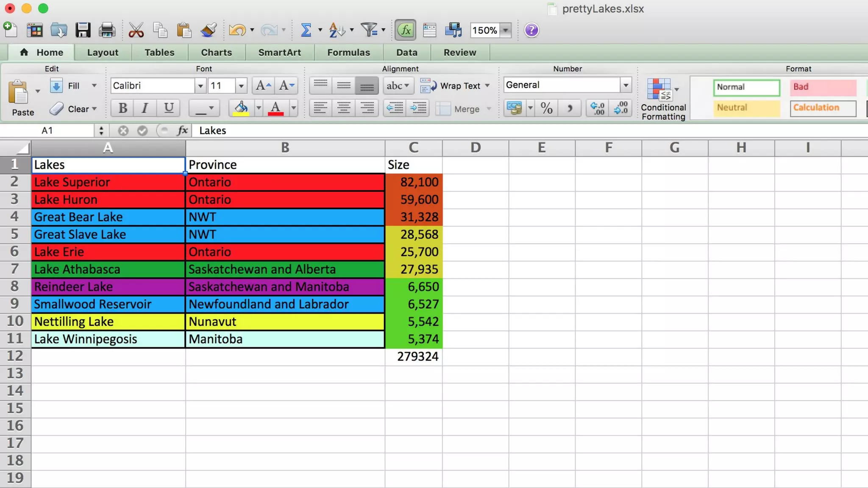The width and height of the screenshot is (868, 488).
Task: Open the 150% zoom level dropdown
Action: 505,30
